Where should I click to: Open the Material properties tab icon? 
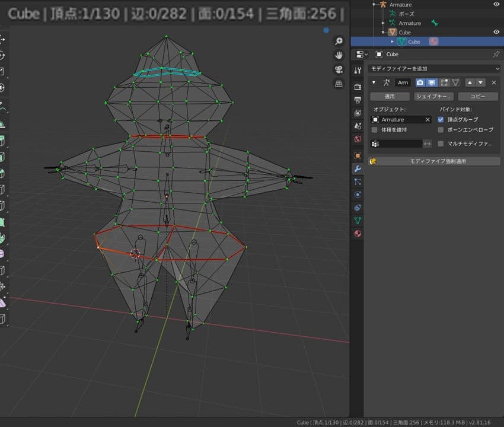pos(357,234)
